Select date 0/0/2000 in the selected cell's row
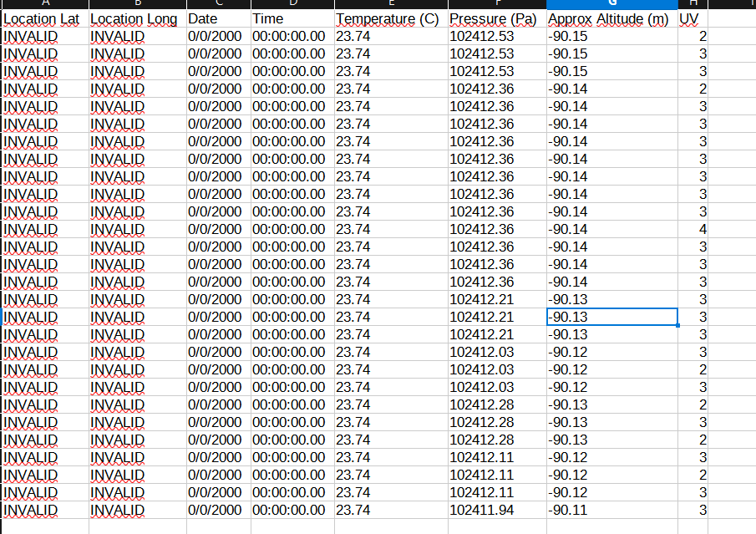Screen dimensions: 756x534 [x=219, y=317]
